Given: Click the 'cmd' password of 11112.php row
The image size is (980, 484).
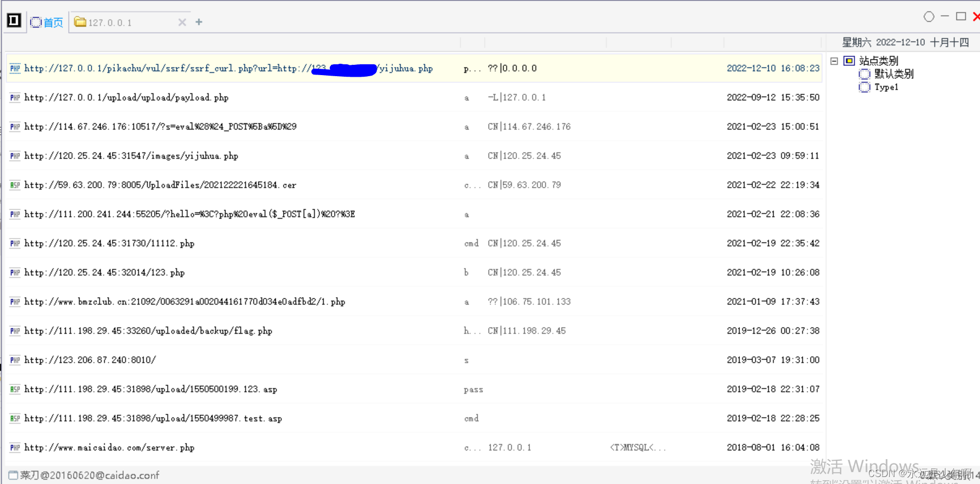Looking at the screenshot, I should [471, 243].
